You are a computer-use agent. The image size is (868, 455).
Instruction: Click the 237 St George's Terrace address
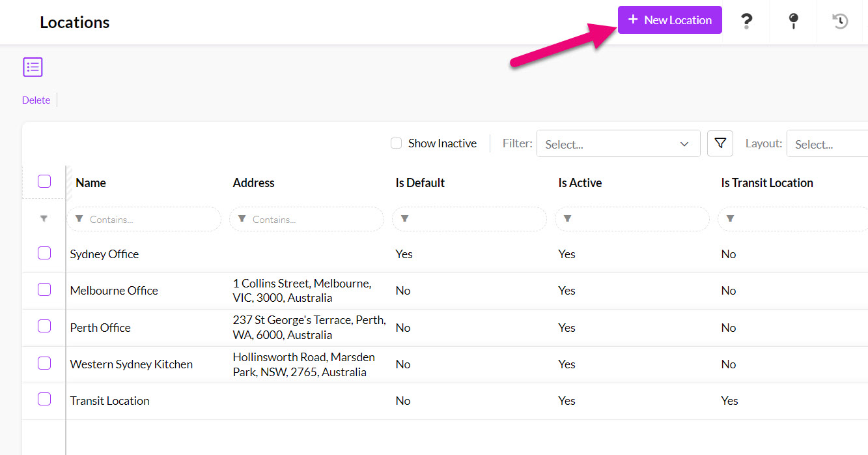(x=309, y=328)
